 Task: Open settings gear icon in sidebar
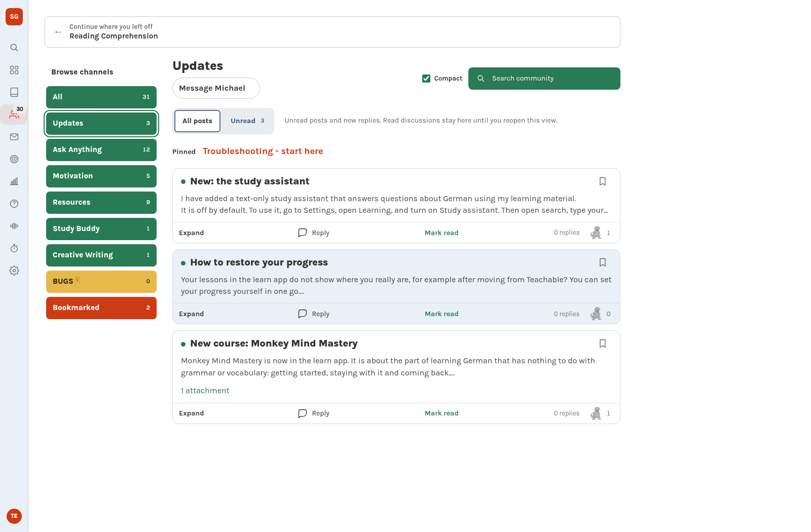14,271
